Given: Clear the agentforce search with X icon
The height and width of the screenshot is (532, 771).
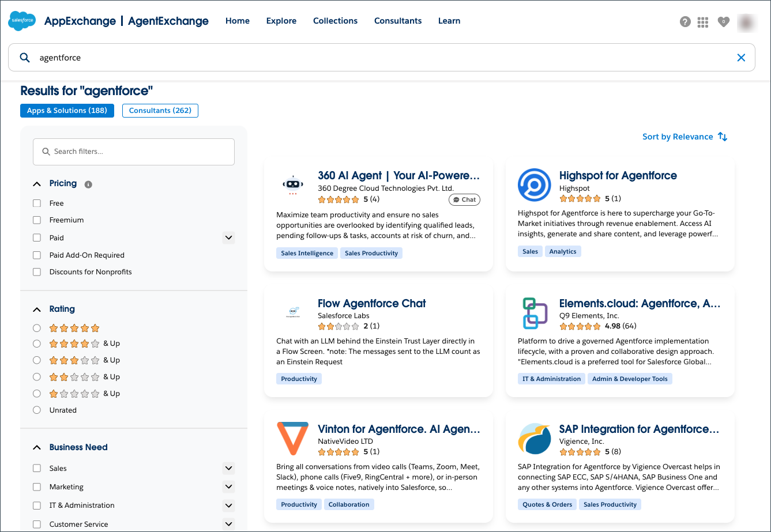Looking at the screenshot, I should [741, 58].
